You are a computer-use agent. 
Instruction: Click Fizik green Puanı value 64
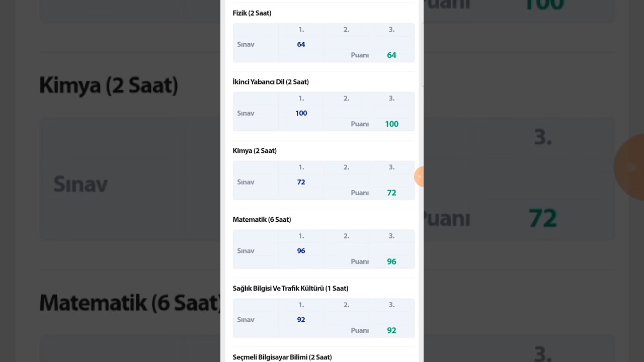pyautogui.click(x=391, y=55)
